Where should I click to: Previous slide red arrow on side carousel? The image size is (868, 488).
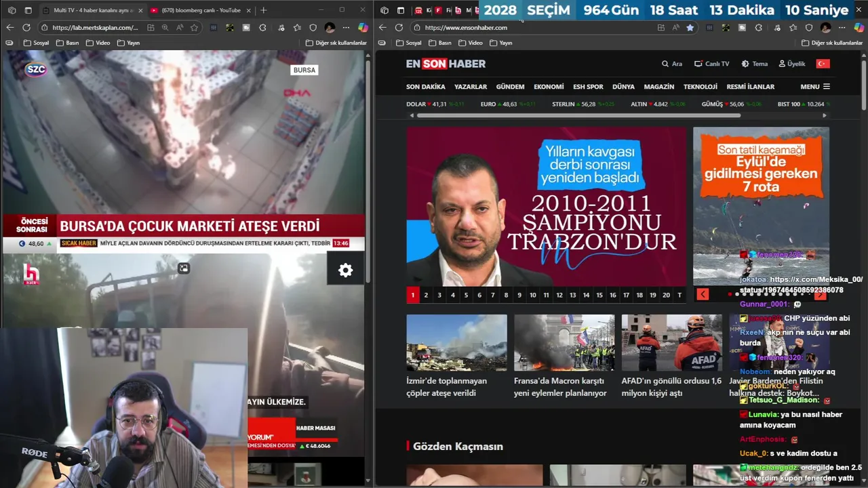tap(703, 294)
